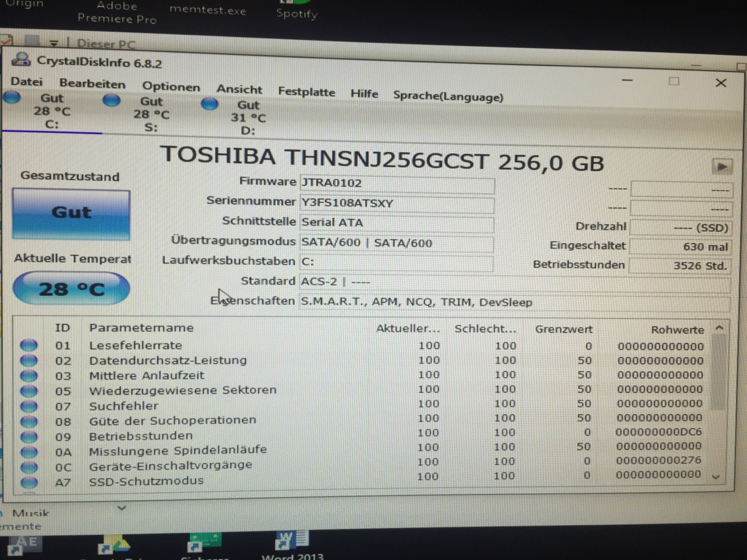Open the Datei menu
This screenshot has height=560, width=747.
[x=27, y=81]
